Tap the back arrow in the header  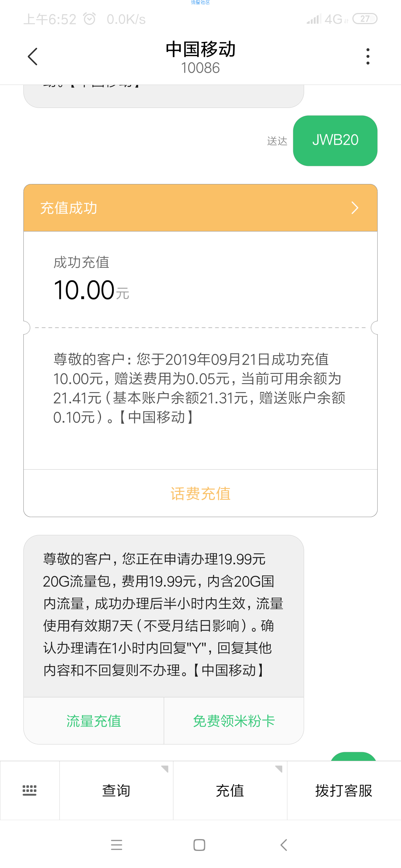[x=33, y=57]
